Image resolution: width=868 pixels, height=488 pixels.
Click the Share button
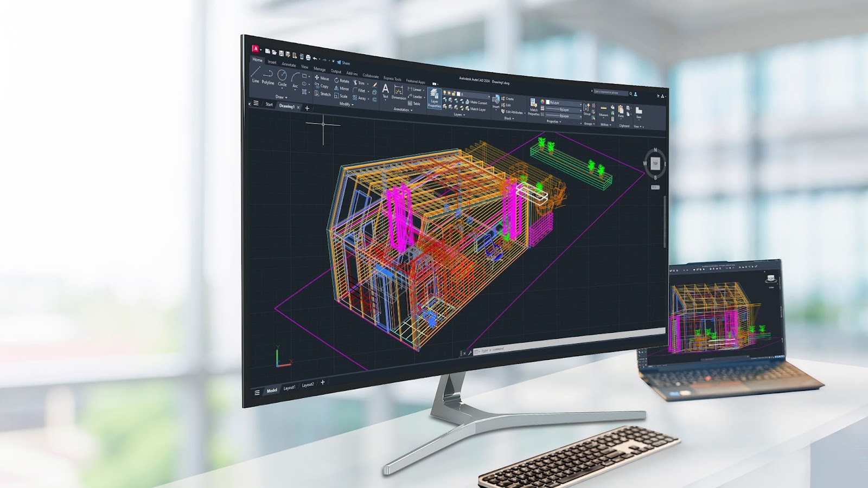tap(343, 63)
